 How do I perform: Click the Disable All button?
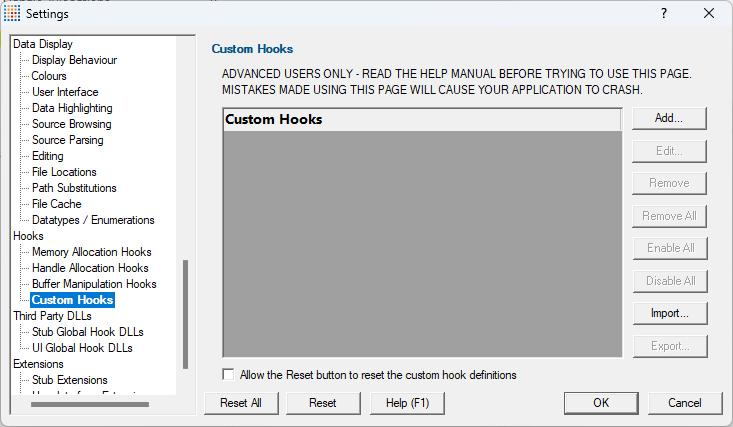tap(670, 281)
